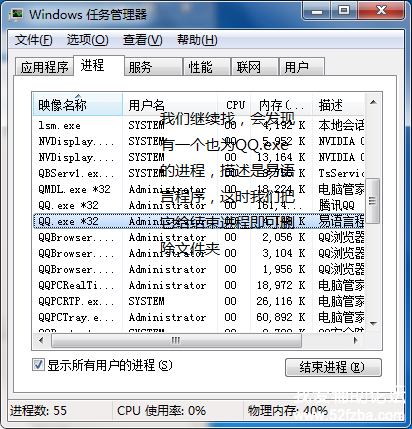Screen dimensions: 412x429
Task: Select the QQPCTray.e... process row
Action: (199, 317)
